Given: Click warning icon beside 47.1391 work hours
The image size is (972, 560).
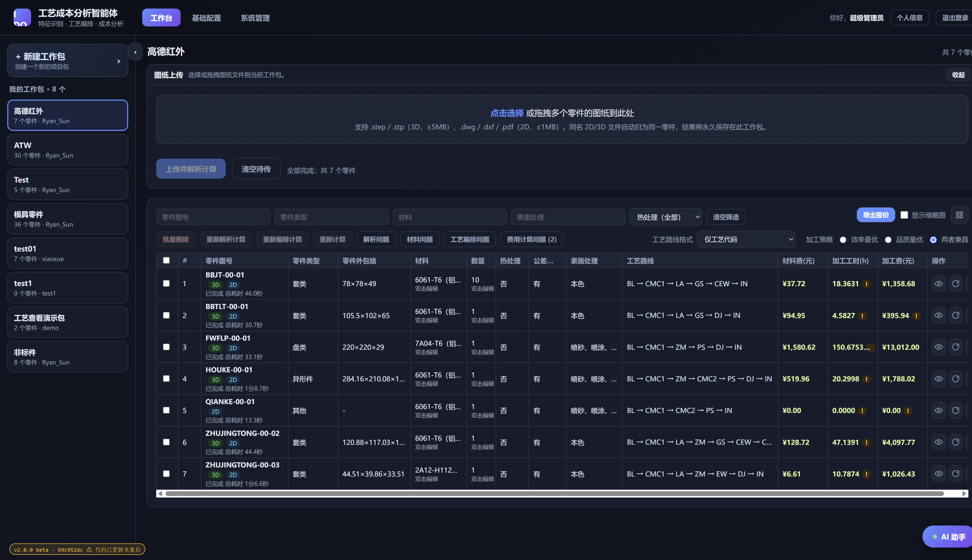Looking at the screenshot, I should point(866,443).
